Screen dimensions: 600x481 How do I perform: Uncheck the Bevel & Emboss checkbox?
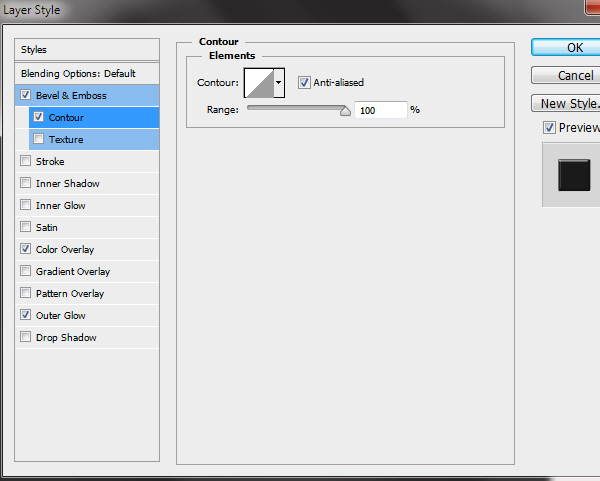[25, 96]
